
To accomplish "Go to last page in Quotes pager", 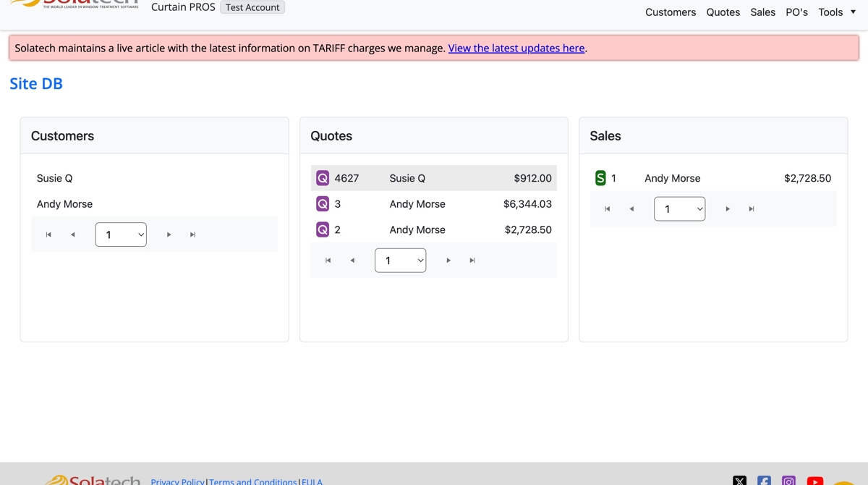I will coord(472,261).
